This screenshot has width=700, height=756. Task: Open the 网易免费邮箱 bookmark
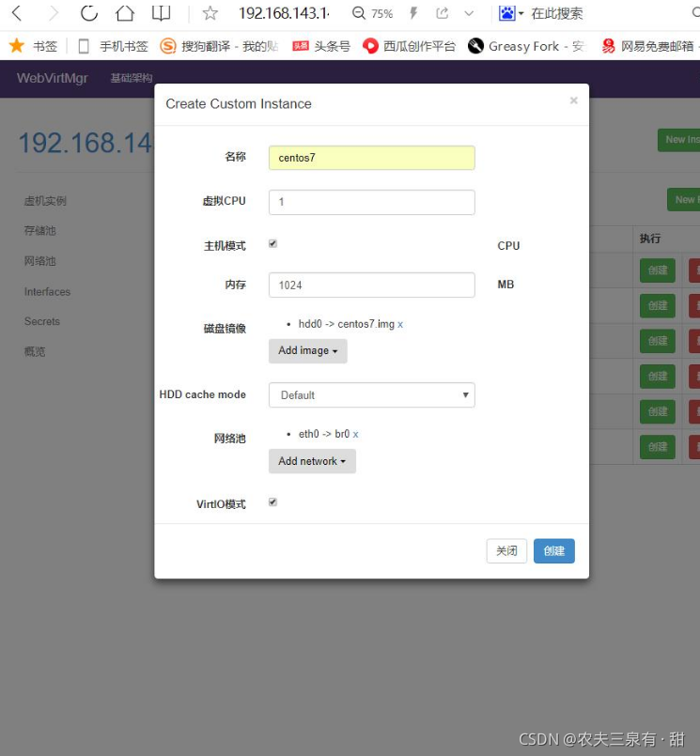648,46
